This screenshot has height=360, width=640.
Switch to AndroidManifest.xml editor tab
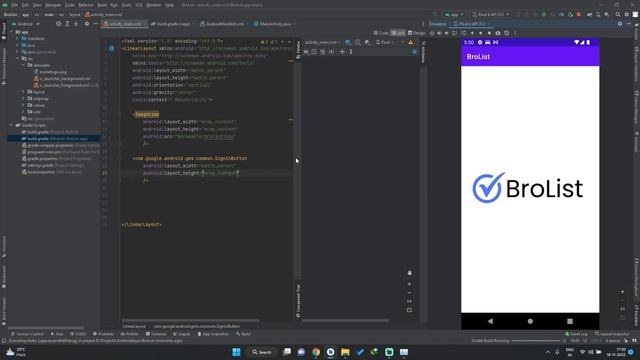[x=222, y=24]
